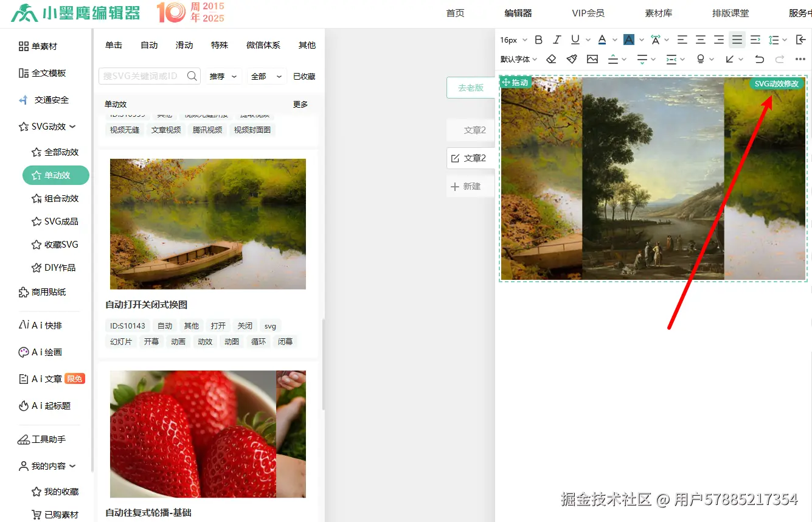Click the search magnifier icon
The image size is (812, 522).
[x=192, y=76]
